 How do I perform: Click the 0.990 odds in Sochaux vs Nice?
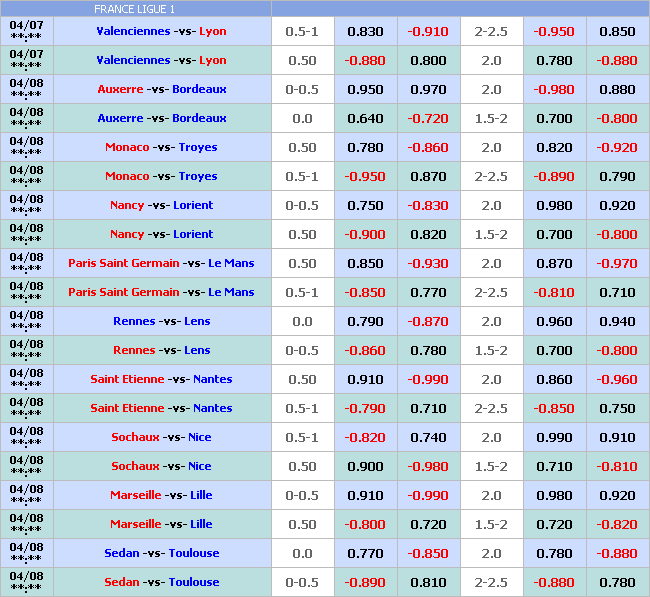(554, 437)
